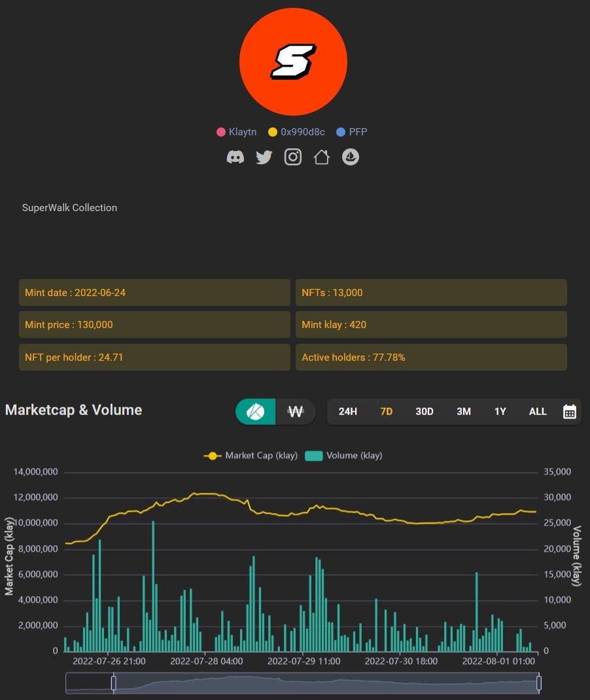
Task: Click the 2022-07-28 04:00 axis label
Action: (x=206, y=661)
